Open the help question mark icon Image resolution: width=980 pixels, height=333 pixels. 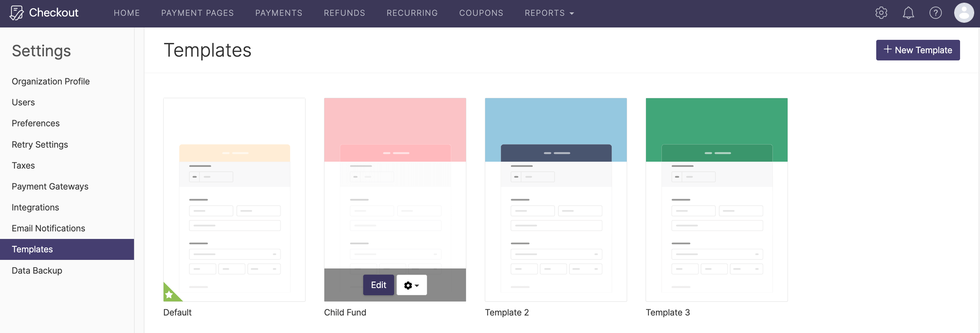coord(935,13)
